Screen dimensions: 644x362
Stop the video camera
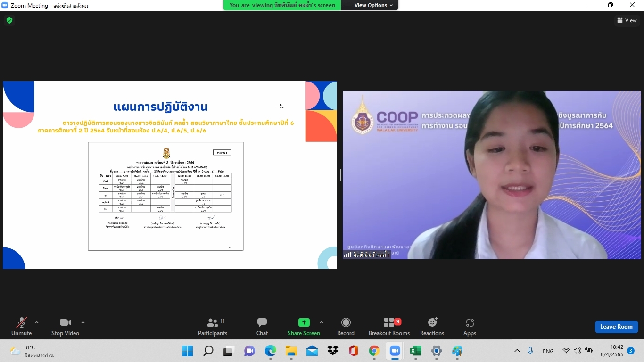coord(65,327)
